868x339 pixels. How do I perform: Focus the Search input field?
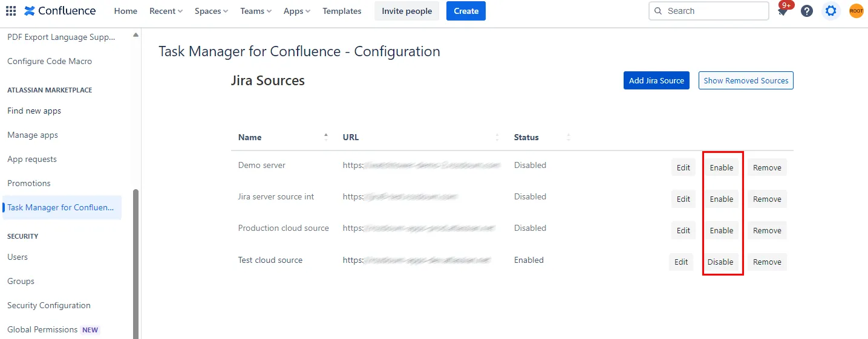708,11
